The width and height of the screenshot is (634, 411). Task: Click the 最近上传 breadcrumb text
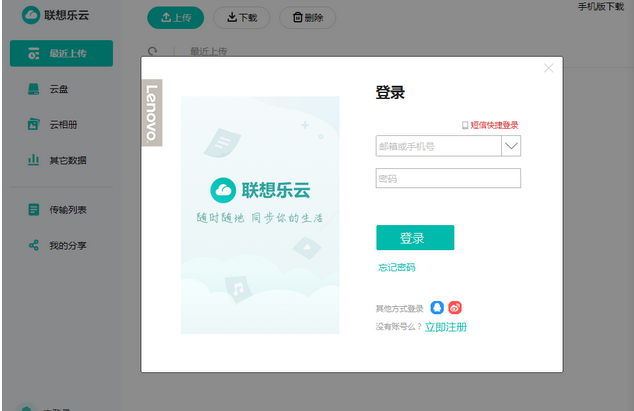(x=209, y=51)
